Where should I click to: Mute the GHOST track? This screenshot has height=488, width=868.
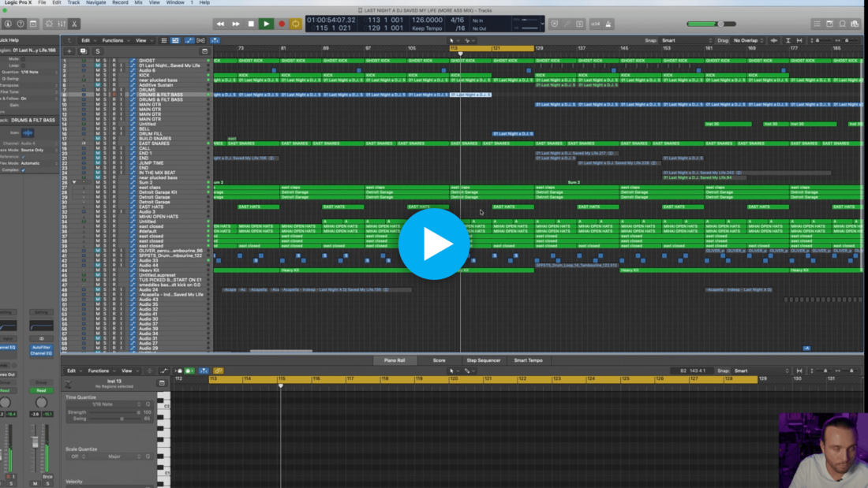(x=97, y=61)
